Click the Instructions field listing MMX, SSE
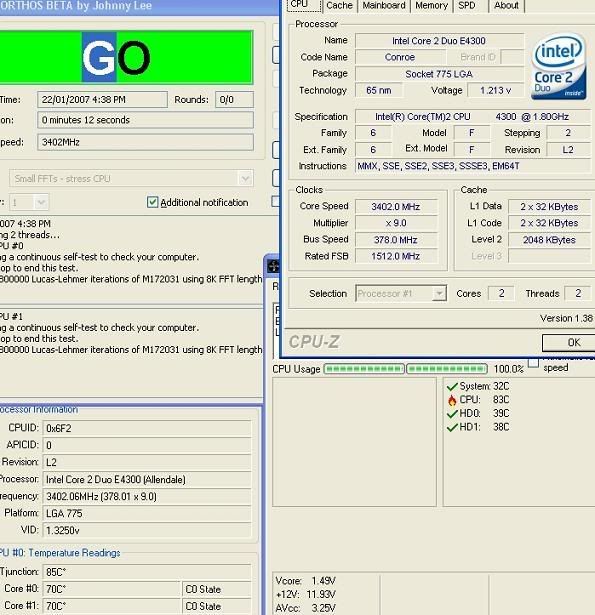The image size is (595, 615). tap(473, 166)
